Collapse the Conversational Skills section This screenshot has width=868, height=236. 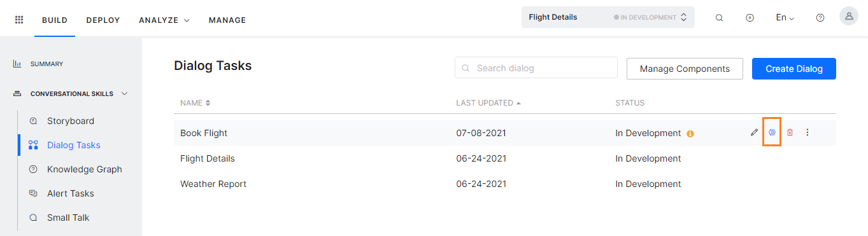click(x=124, y=94)
